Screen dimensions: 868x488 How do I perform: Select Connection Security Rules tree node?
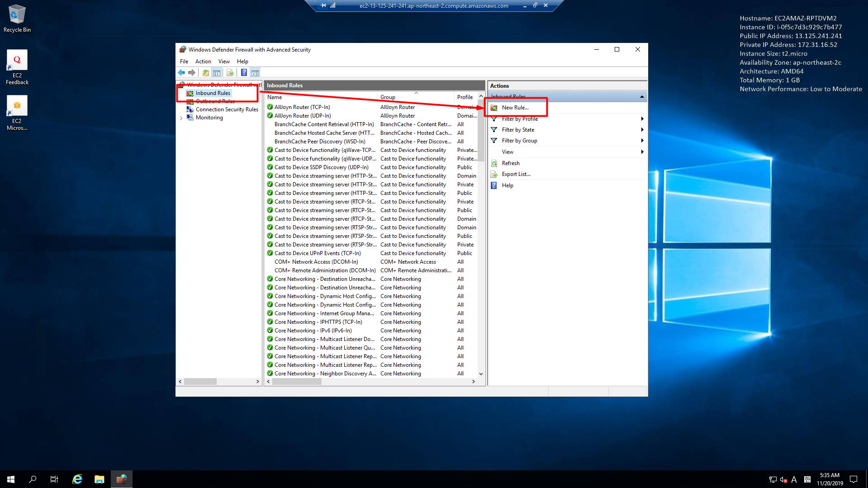tap(227, 109)
